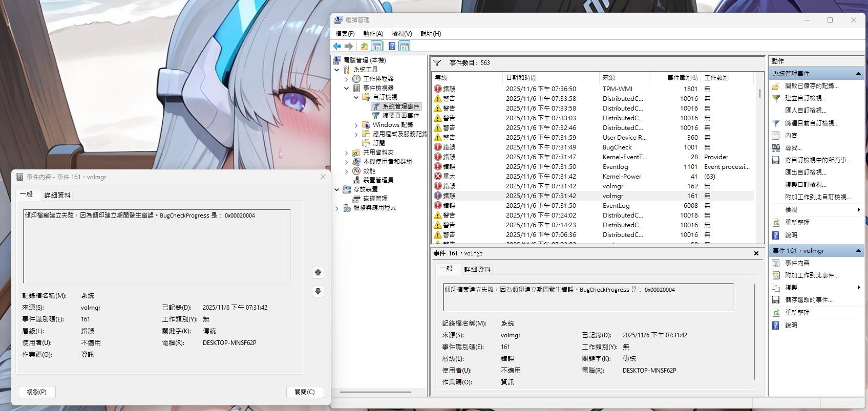Image resolution: width=868 pixels, height=411 pixels.
Task: Click the filter funnel icon beside 事件數目
Action: click(437, 63)
